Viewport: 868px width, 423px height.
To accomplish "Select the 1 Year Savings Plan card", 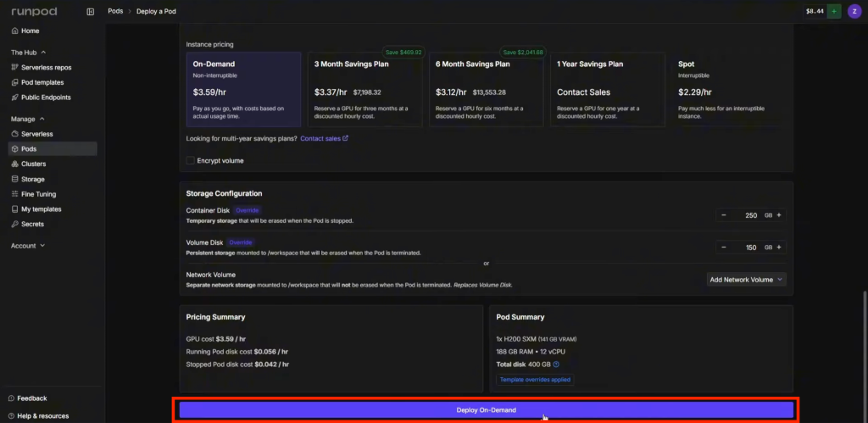I will (607, 90).
